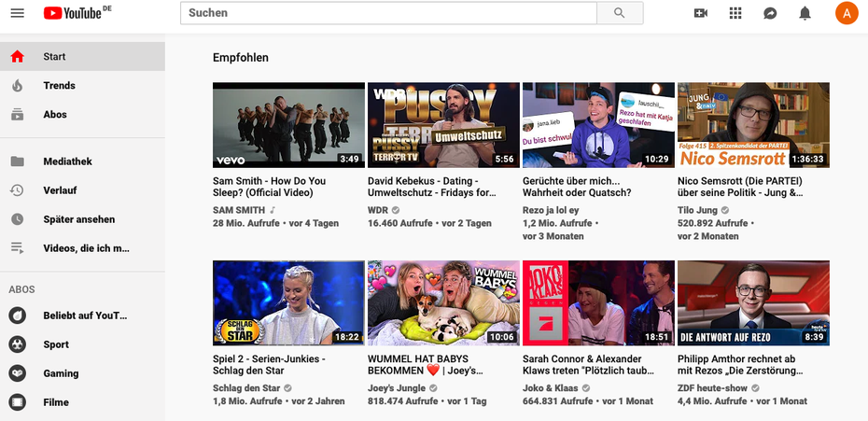Click the liked videos playlist icon
Image resolution: width=868 pixels, height=421 pixels.
pos(18,248)
